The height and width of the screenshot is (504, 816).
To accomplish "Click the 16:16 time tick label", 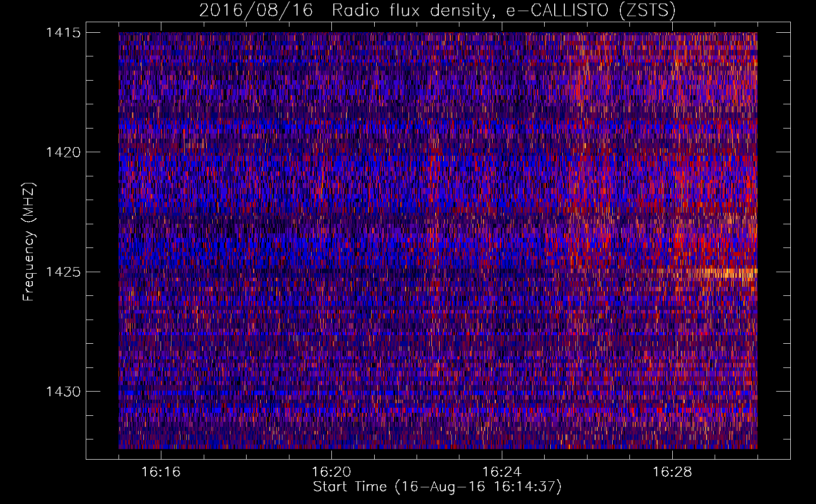I will click(x=161, y=472).
